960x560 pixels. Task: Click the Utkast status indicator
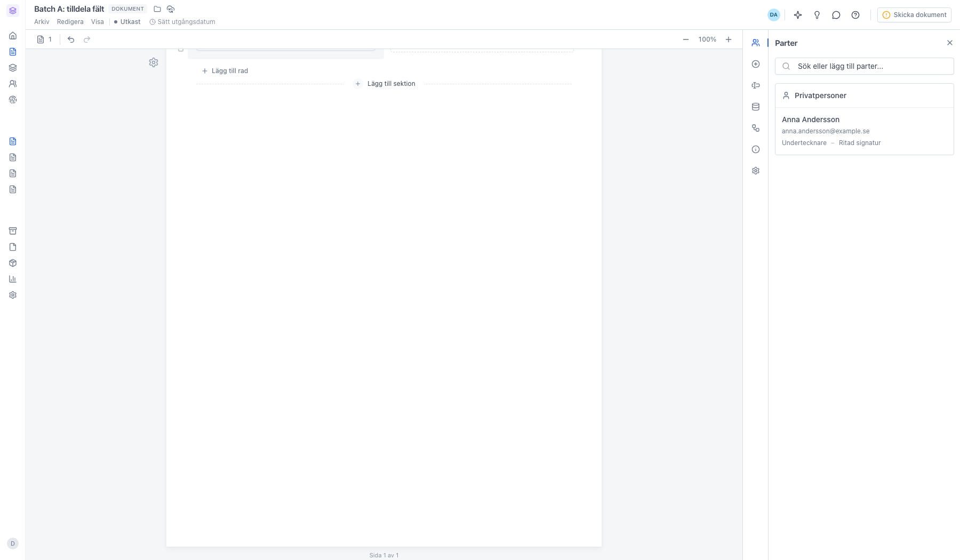[127, 22]
